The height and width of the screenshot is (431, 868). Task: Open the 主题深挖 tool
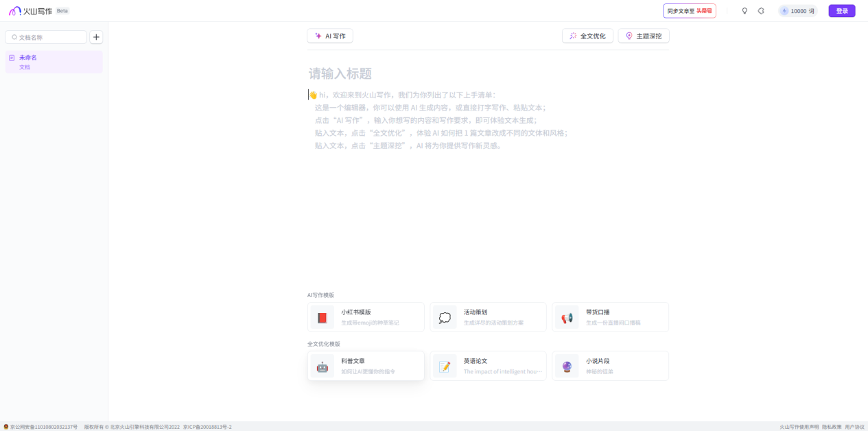pos(644,36)
